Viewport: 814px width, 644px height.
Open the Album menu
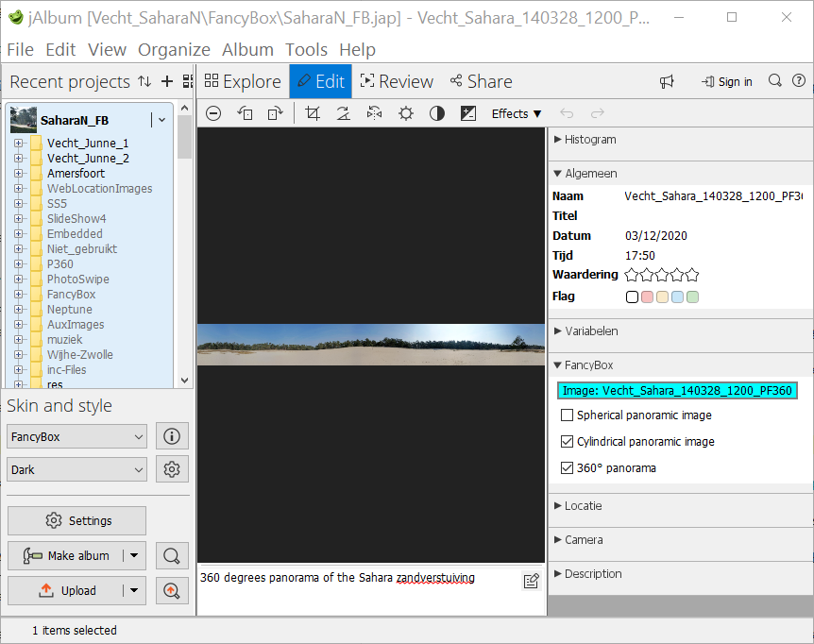tap(247, 50)
